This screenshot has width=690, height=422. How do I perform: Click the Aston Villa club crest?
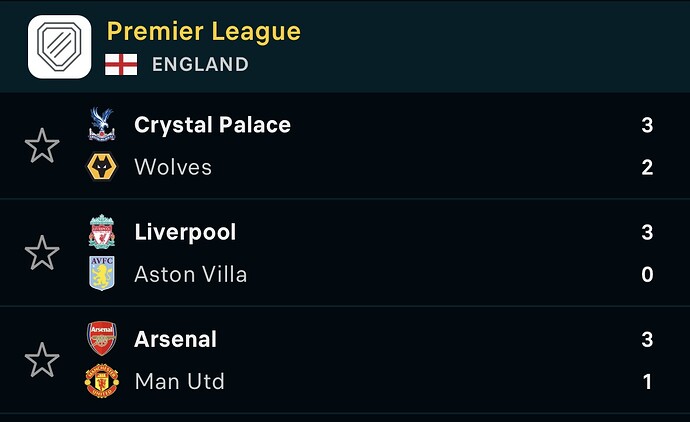coord(102,273)
